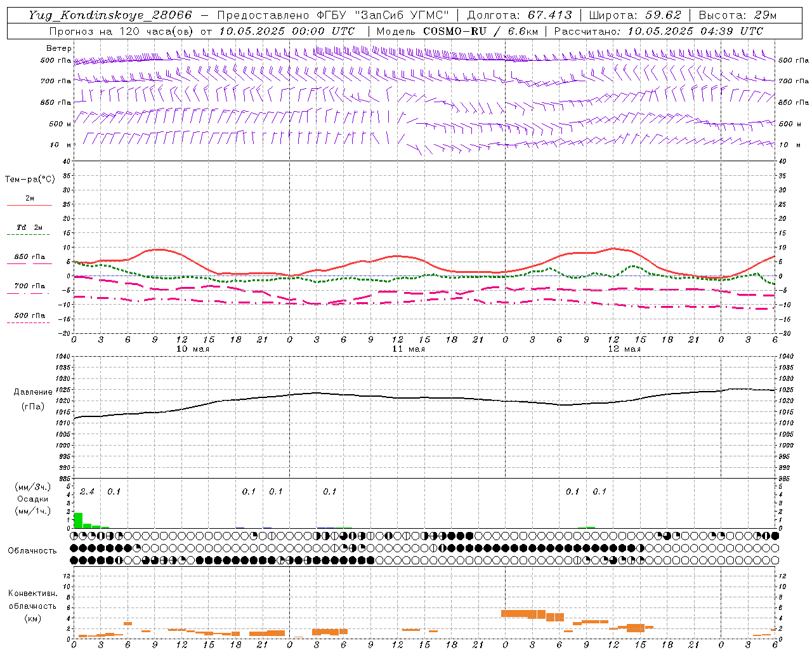The height and width of the screenshot is (650, 812).
Task: Click the 'Облачность' cloud cover label
Action: point(32,550)
